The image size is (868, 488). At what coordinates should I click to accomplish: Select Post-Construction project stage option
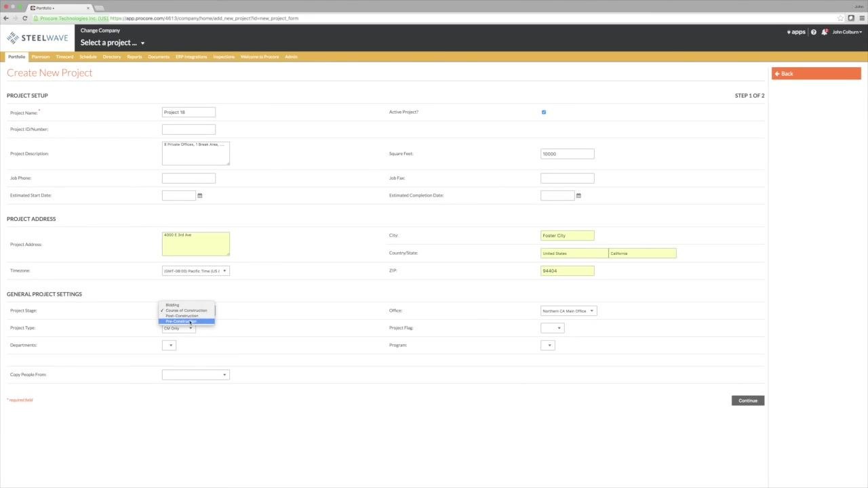click(x=186, y=316)
